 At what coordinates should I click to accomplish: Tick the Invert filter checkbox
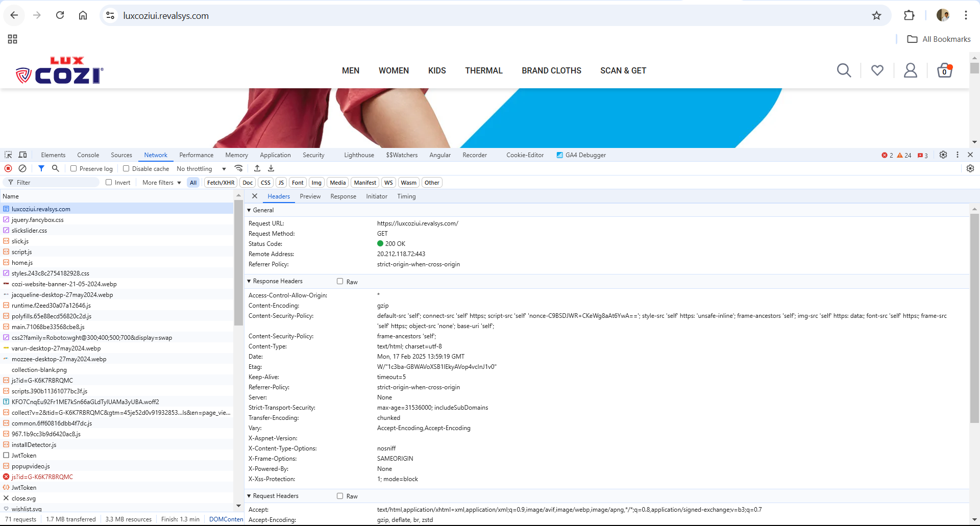coord(109,183)
